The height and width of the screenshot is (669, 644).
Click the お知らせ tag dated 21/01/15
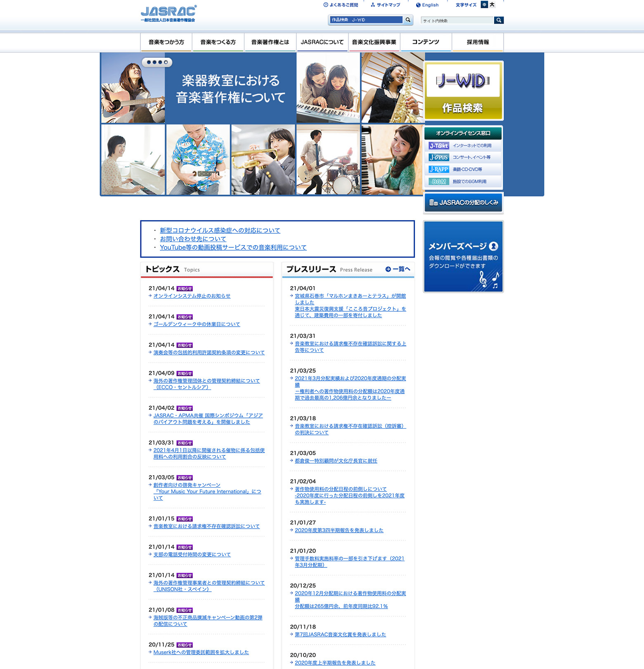(x=185, y=519)
